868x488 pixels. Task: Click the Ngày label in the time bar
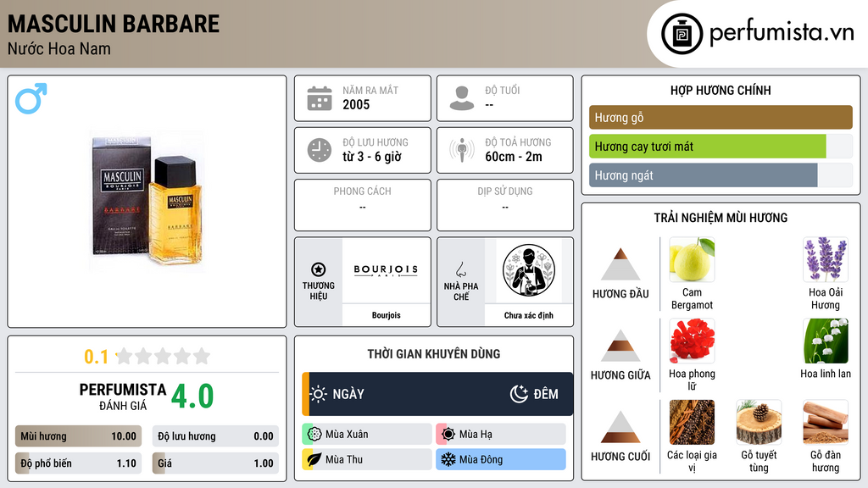[x=348, y=394]
